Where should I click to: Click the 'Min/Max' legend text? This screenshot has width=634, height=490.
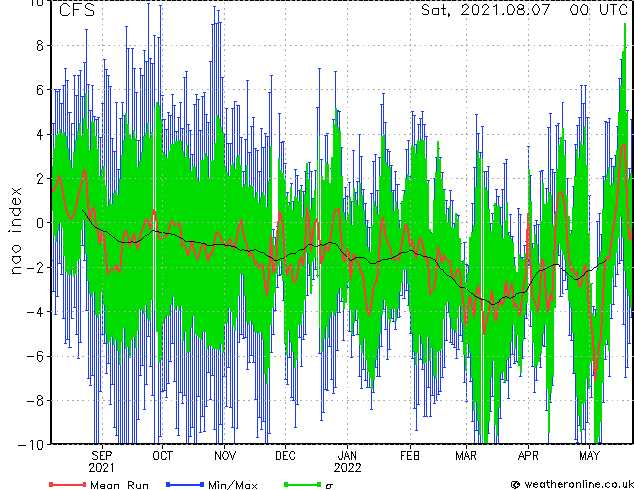coord(233,485)
